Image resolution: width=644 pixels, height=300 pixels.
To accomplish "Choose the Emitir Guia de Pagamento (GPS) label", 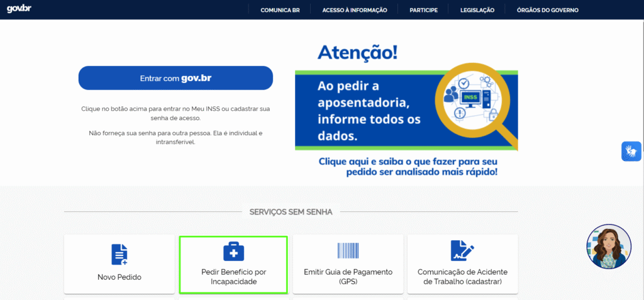I will (x=348, y=277).
